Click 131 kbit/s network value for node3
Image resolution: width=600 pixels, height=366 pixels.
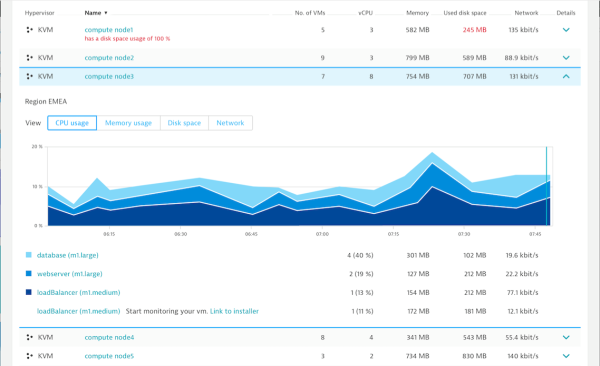[x=524, y=77]
